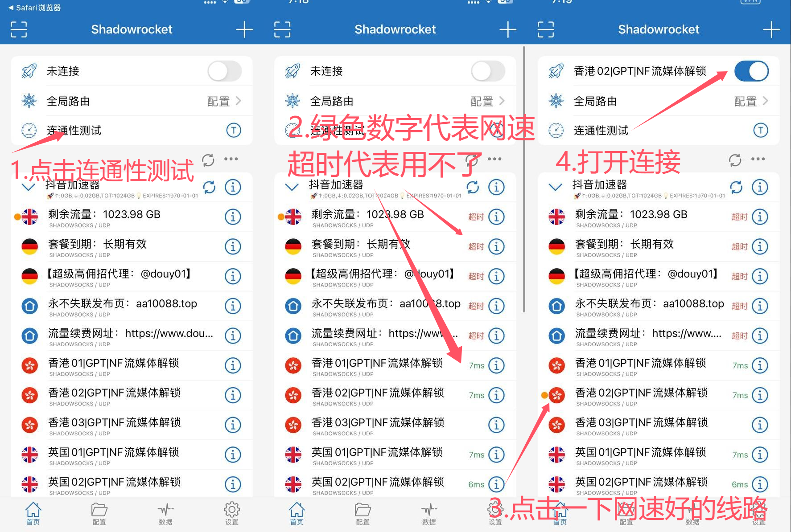791x532 pixels.
Task: Open info for 套餐到期 row in first screenshot
Action: (233, 246)
